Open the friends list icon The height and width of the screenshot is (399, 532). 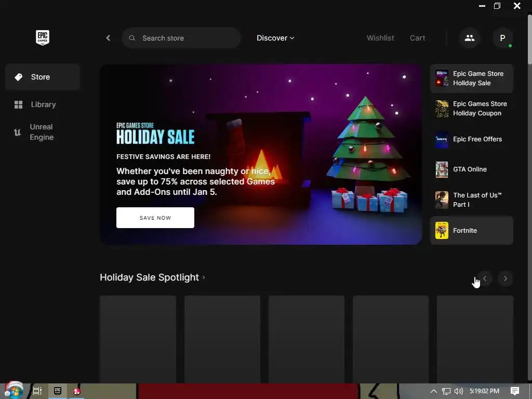[x=470, y=38]
